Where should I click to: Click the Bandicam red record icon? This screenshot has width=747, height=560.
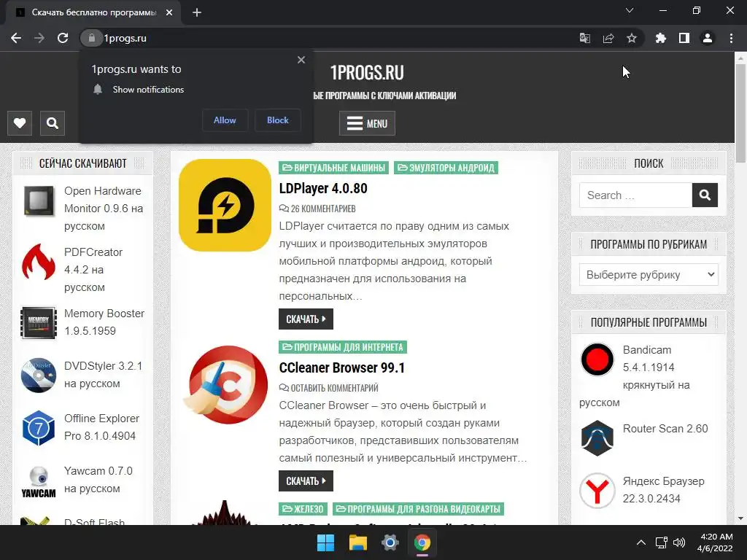597,359
